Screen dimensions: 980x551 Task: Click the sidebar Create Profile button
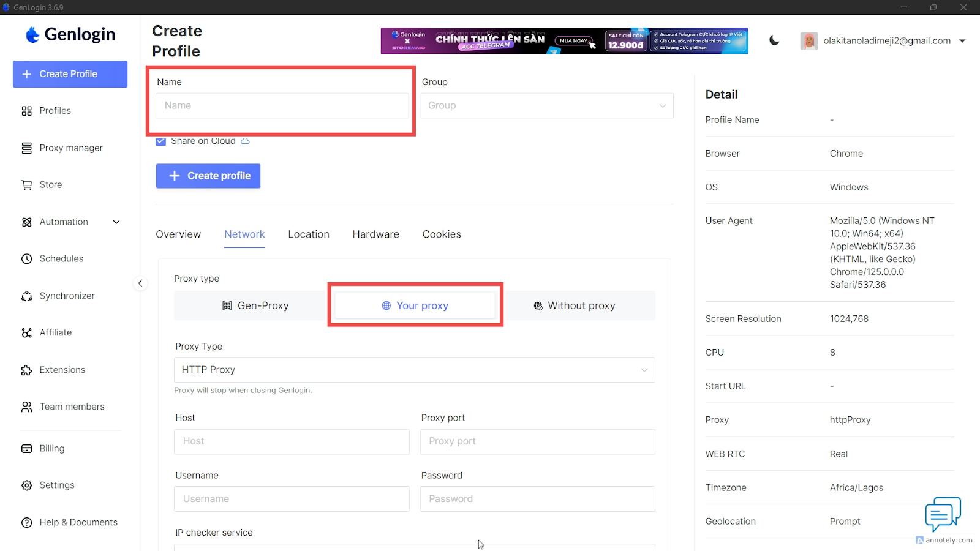(70, 74)
